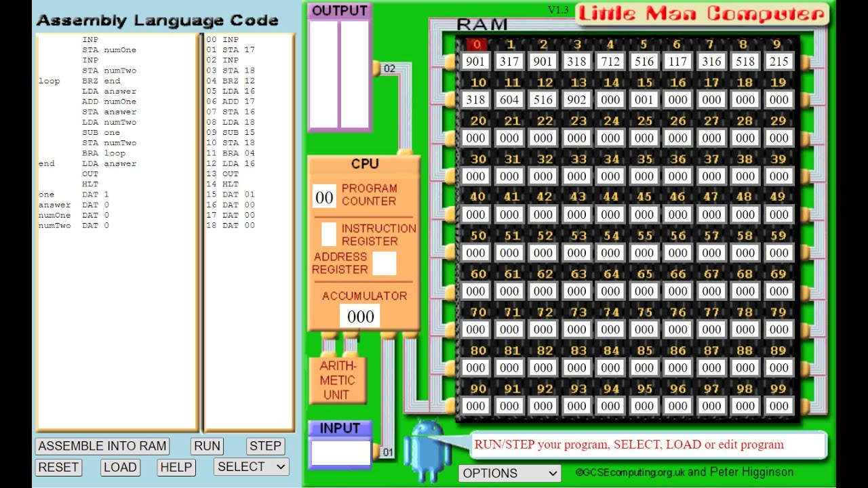
Task: Click the red status message text
Action: point(629,445)
